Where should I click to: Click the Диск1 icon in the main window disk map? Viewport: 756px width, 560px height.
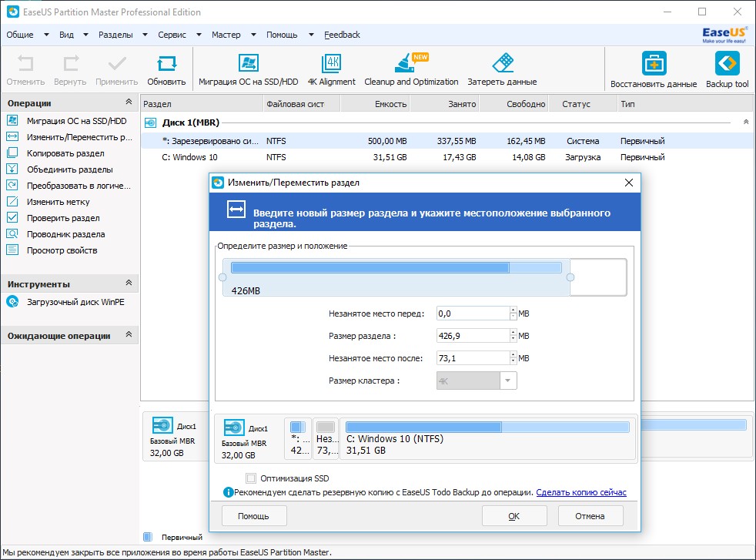[x=162, y=425]
